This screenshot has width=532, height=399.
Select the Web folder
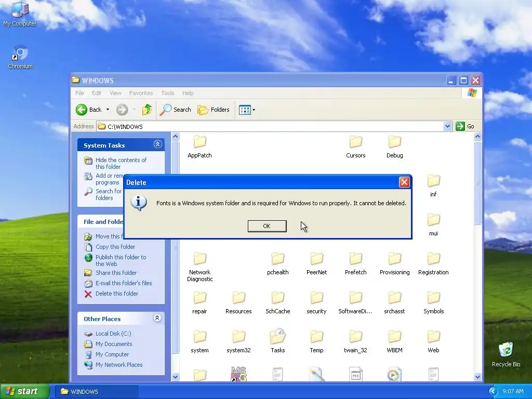point(433,342)
